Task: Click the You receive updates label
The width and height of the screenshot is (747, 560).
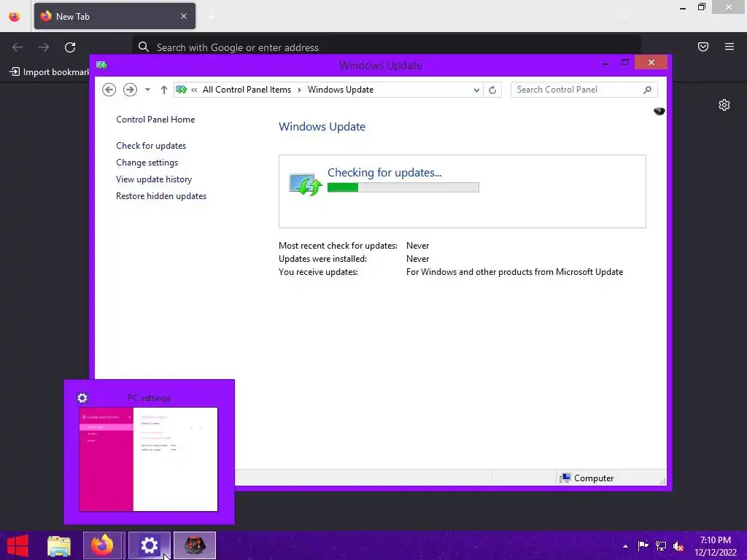Action: tap(318, 272)
